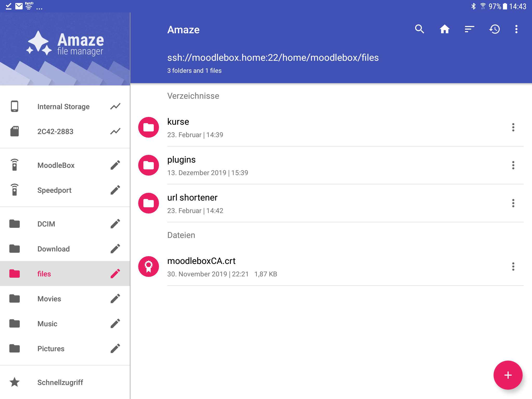Click the Amaze title text

point(183,30)
